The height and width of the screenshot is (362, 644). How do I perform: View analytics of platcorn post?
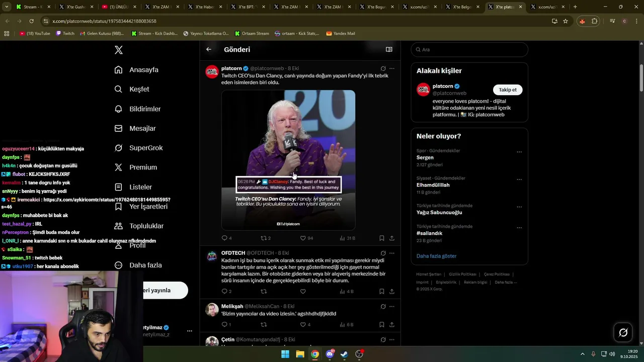[347, 238]
